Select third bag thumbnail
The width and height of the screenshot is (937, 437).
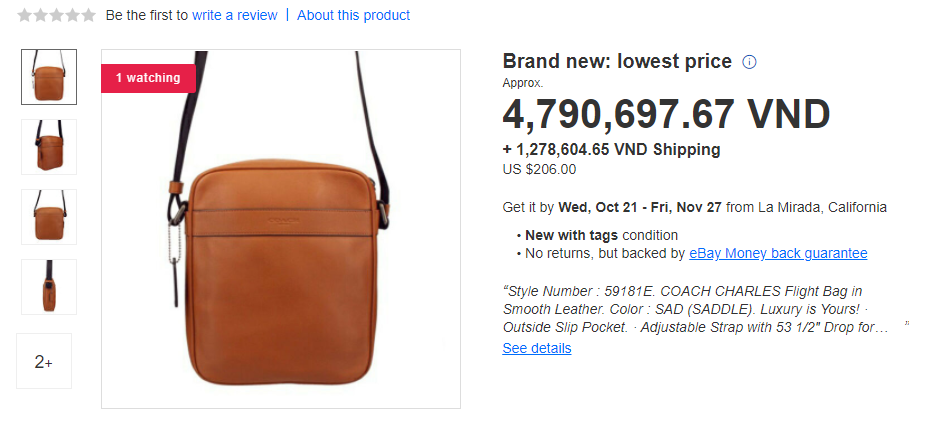point(49,217)
